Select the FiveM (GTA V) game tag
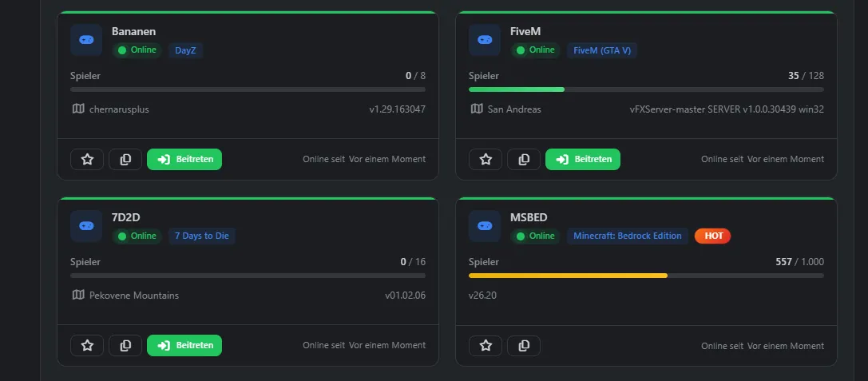This screenshot has width=868, height=381. tap(602, 50)
